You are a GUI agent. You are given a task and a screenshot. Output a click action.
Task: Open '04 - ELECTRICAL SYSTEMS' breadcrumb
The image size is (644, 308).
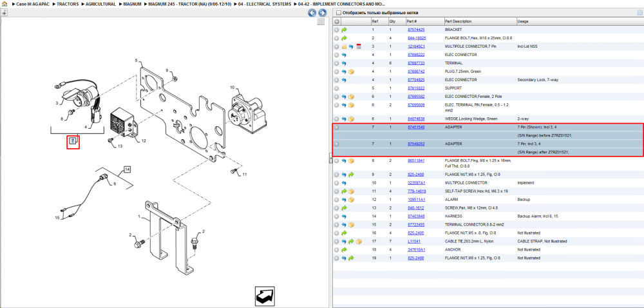[x=265, y=4]
